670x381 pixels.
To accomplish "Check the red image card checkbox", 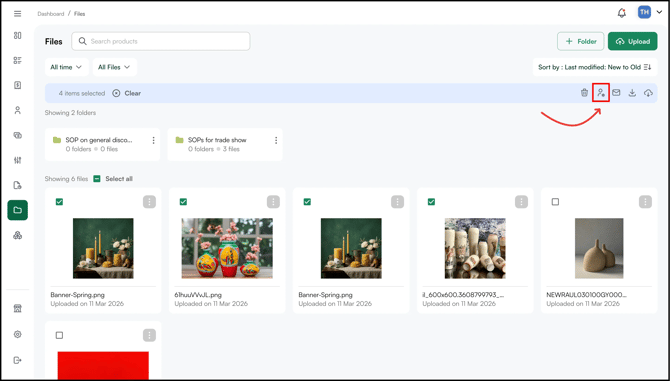I will (x=59, y=335).
